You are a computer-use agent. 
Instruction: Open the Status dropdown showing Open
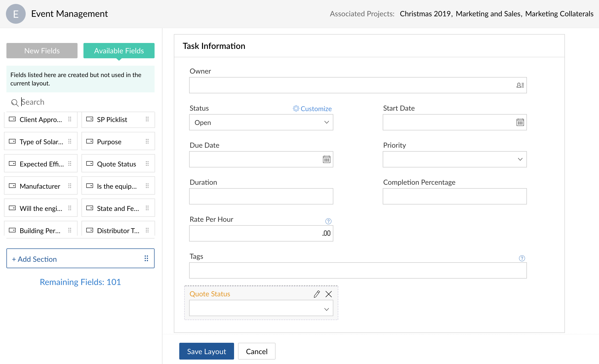click(261, 122)
